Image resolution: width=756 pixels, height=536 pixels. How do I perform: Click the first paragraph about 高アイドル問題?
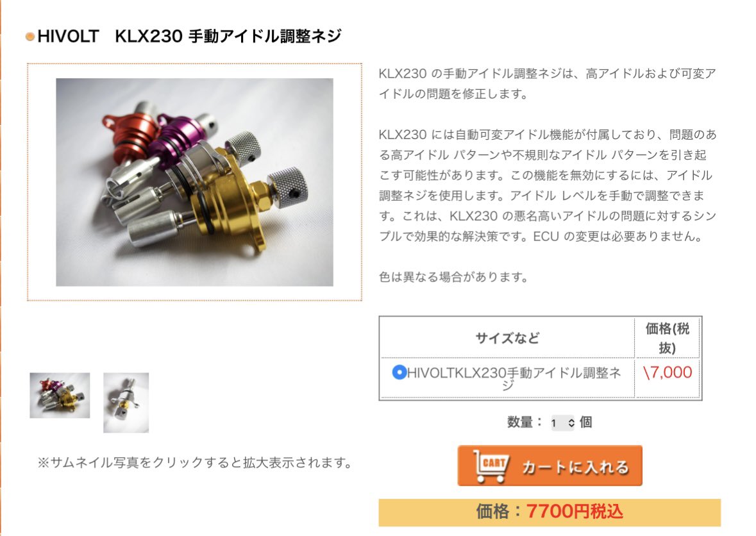547,84
